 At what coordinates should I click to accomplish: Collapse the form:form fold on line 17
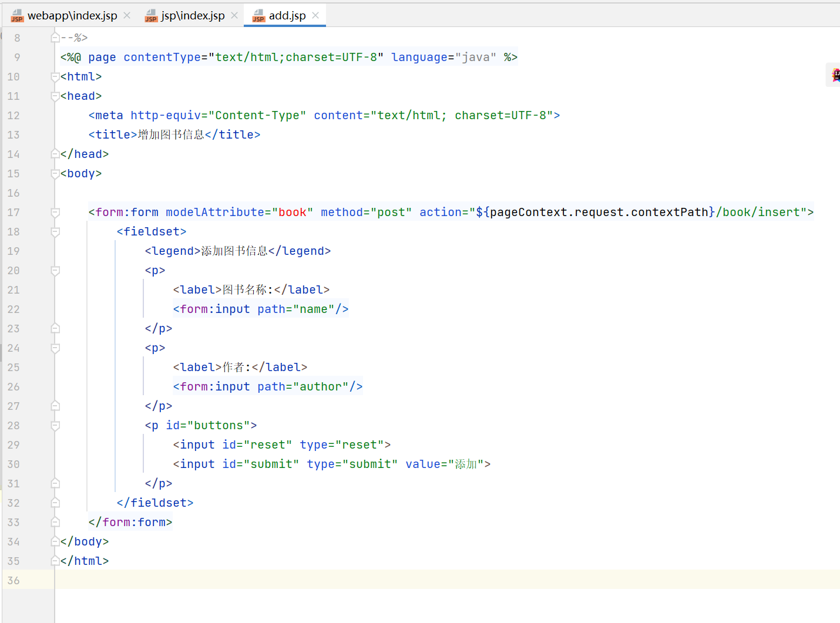click(x=55, y=213)
